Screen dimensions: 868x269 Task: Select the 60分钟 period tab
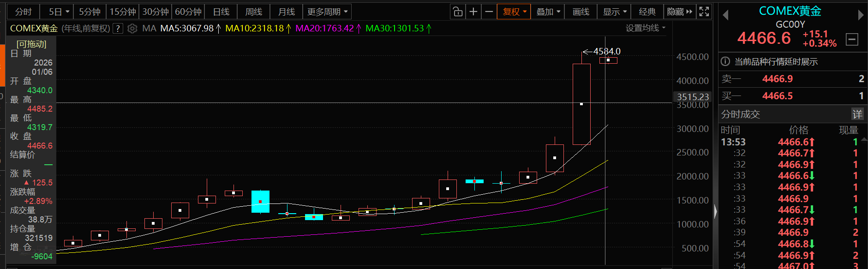pyautogui.click(x=188, y=12)
